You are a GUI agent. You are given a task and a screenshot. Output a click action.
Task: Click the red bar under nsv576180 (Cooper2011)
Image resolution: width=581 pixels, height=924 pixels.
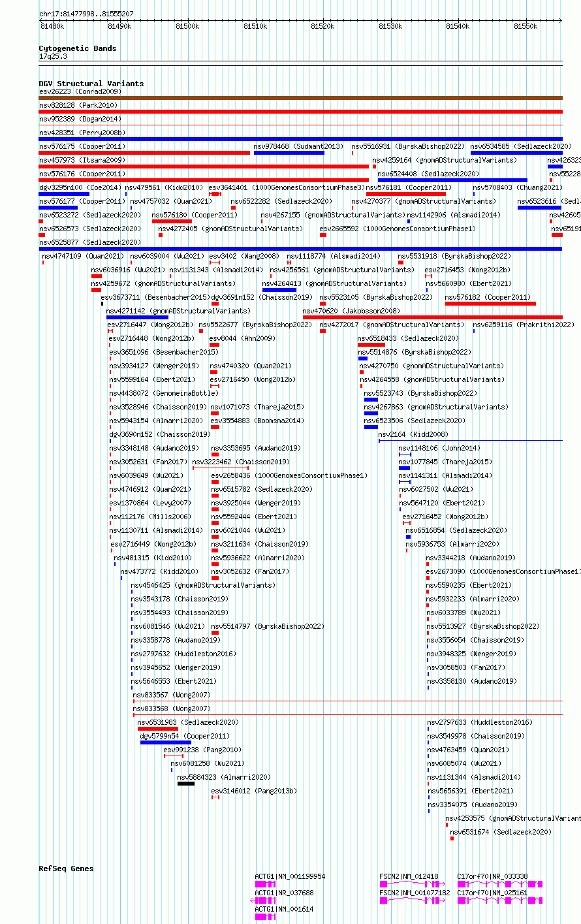point(172,221)
